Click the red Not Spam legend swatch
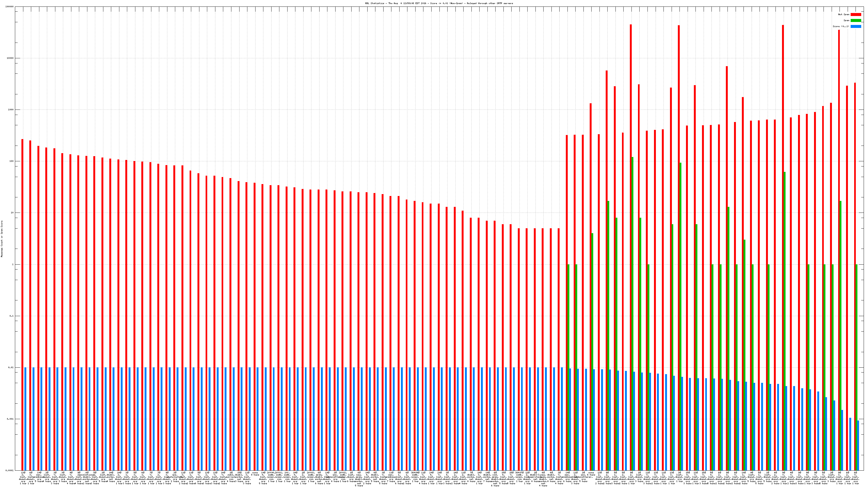Image resolution: width=868 pixels, height=488 pixels. (856, 14)
